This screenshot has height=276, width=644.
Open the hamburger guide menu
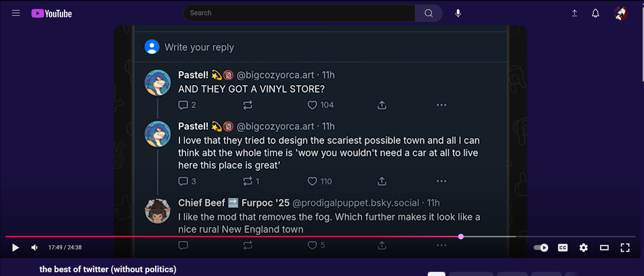pos(16,13)
